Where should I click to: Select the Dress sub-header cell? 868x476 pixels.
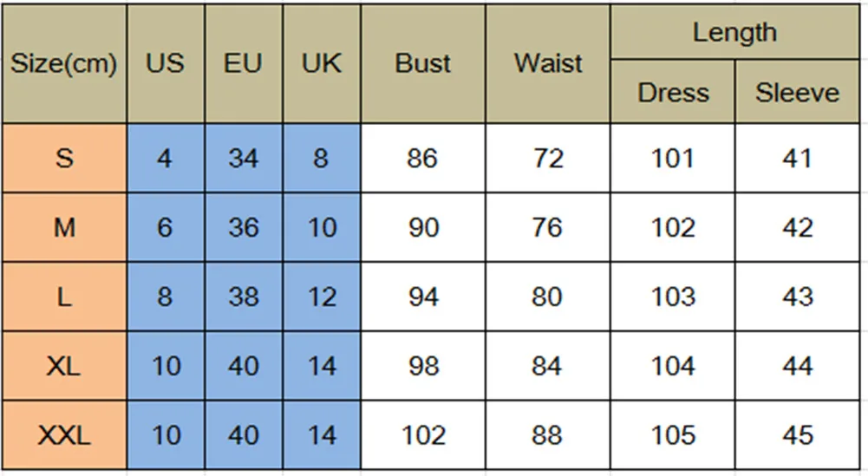673,91
